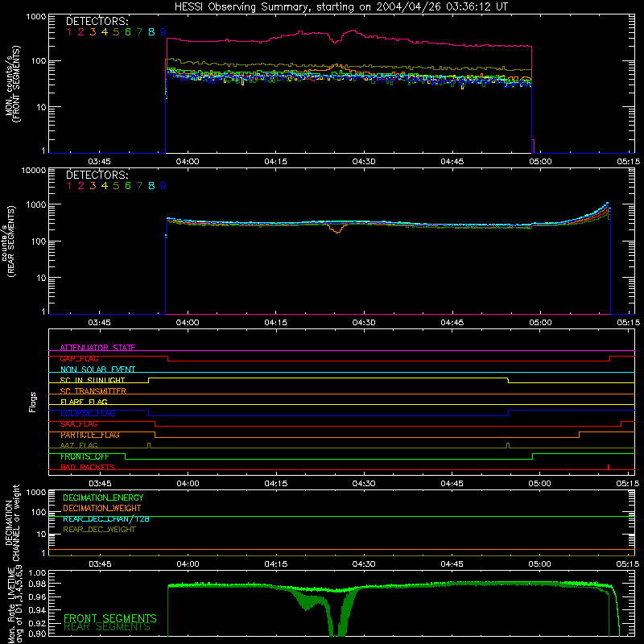The width and height of the screenshot is (644, 644).
Task: Click the 04:15 tick label under rear segments plot
Action: (276, 323)
